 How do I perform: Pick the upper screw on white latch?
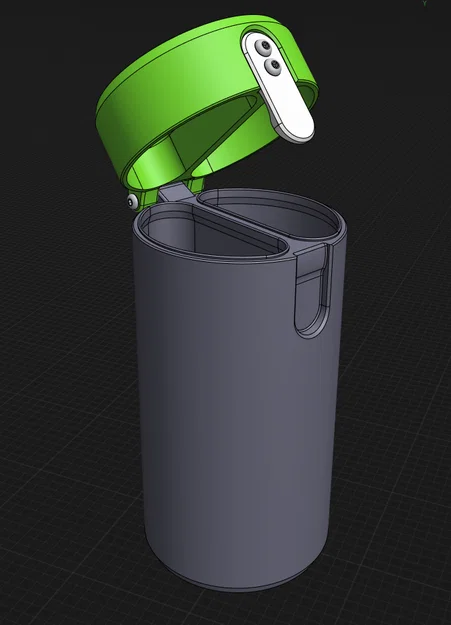[x=263, y=47]
